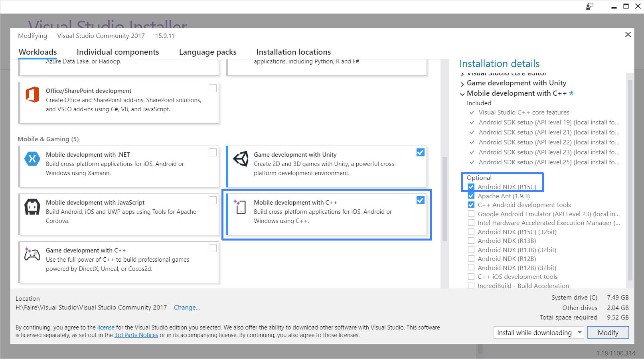Collapse Mobile development with C++ details

coord(462,94)
